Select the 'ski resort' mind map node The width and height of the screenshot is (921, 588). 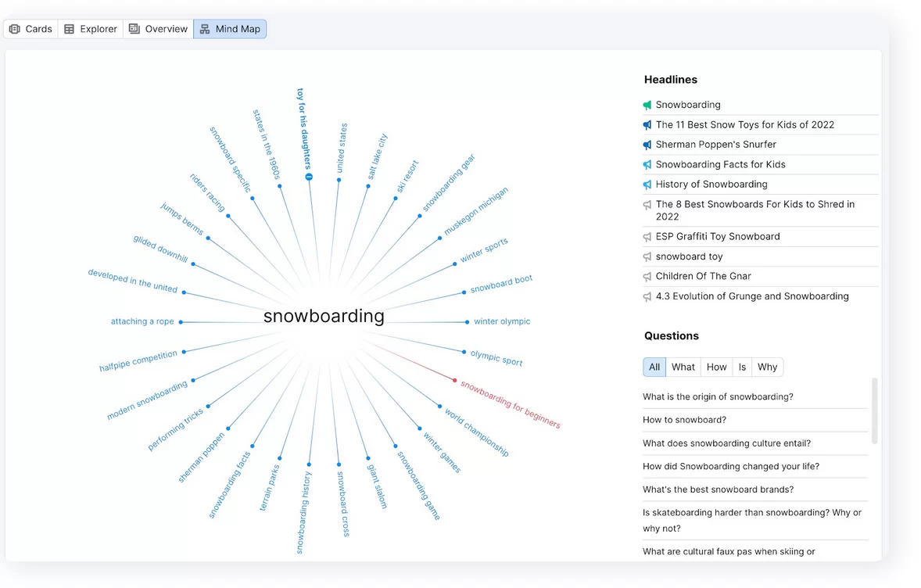tap(407, 176)
